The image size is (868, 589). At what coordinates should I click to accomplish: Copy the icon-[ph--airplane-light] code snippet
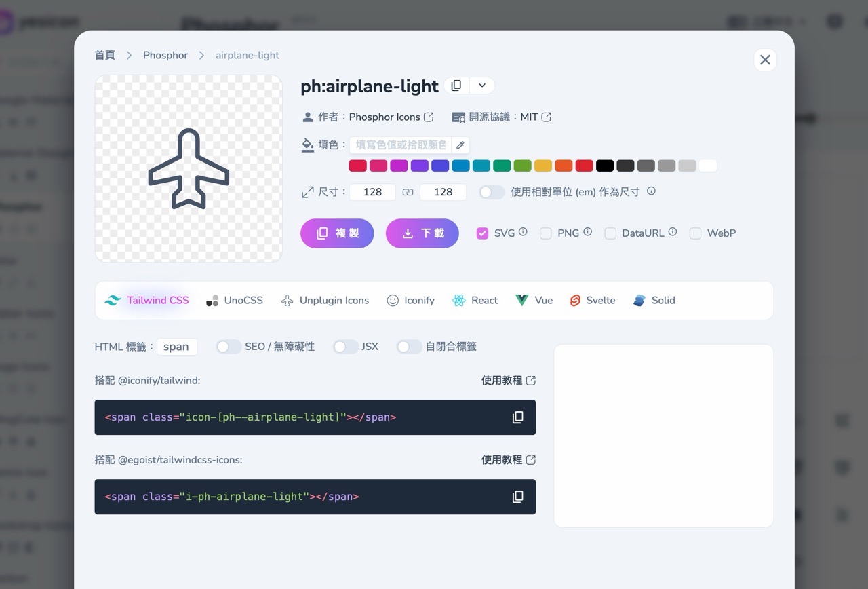coord(517,417)
